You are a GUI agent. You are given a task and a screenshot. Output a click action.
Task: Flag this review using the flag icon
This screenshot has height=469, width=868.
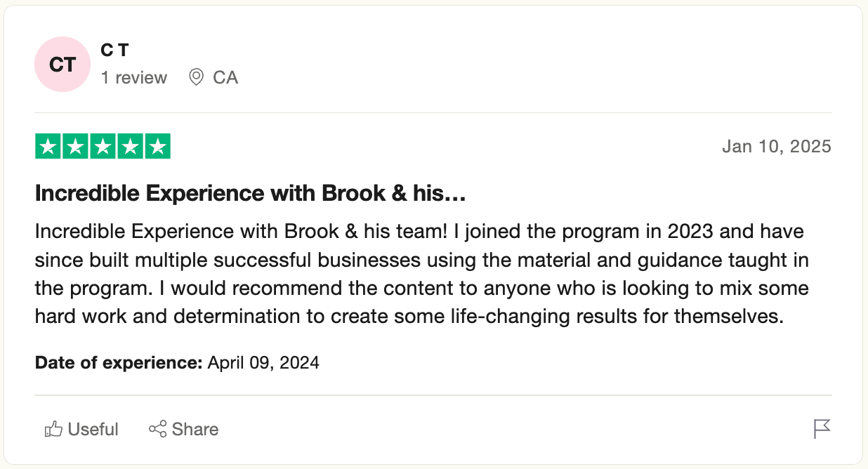pyautogui.click(x=822, y=429)
